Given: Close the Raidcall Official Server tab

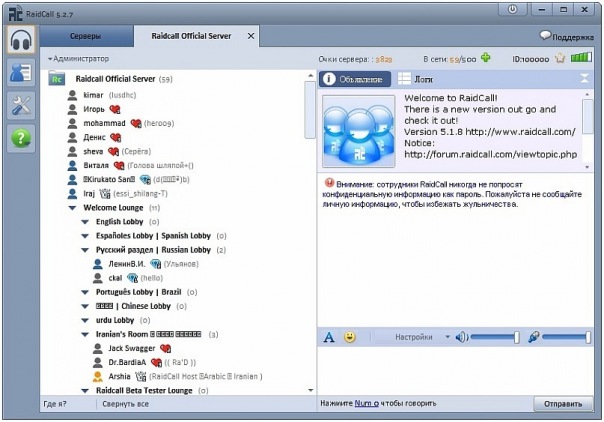Looking at the screenshot, I should point(251,36).
